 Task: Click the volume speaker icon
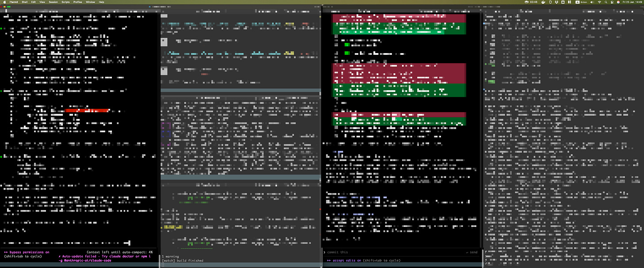click(x=592, y=2)
